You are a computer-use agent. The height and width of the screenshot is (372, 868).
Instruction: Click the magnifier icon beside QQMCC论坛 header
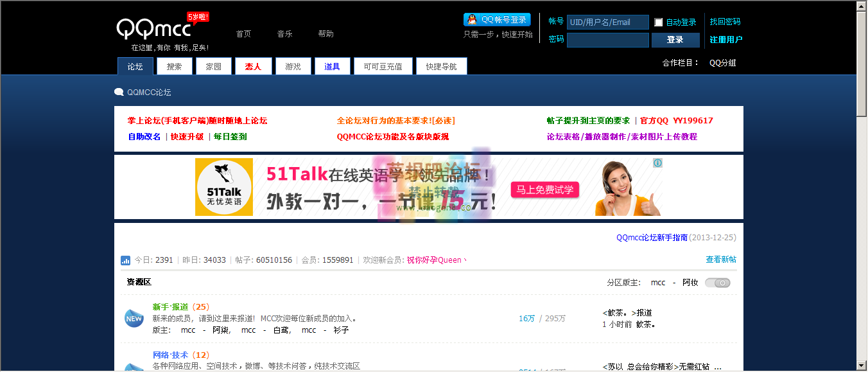pos(119,91)
